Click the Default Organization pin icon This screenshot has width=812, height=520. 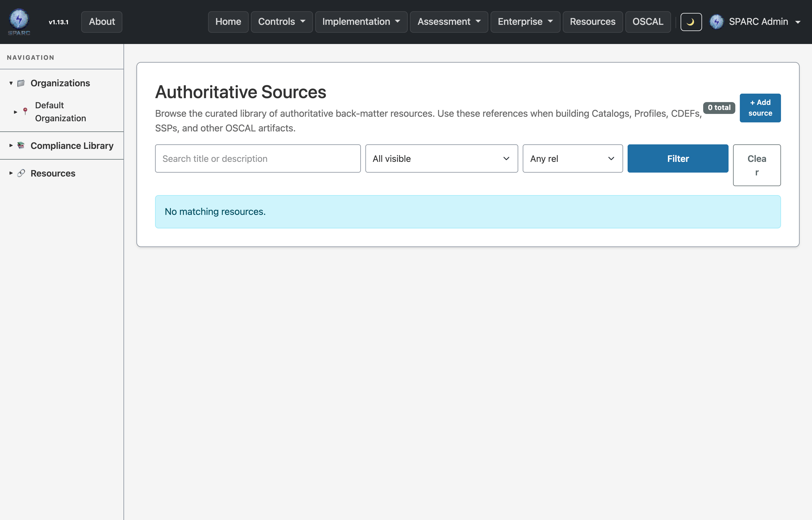point(25,111)
